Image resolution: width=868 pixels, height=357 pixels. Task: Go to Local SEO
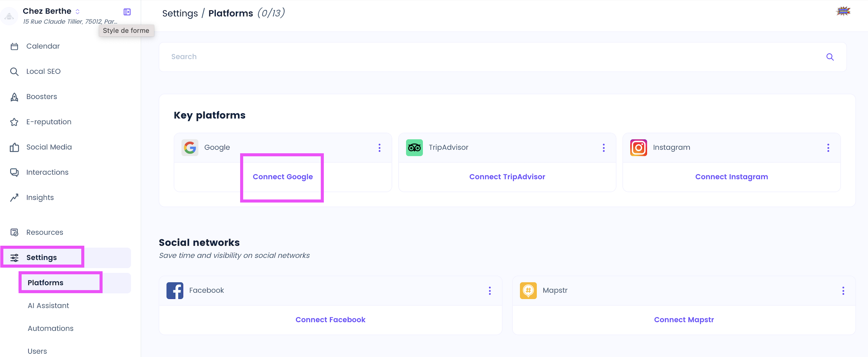44,71
